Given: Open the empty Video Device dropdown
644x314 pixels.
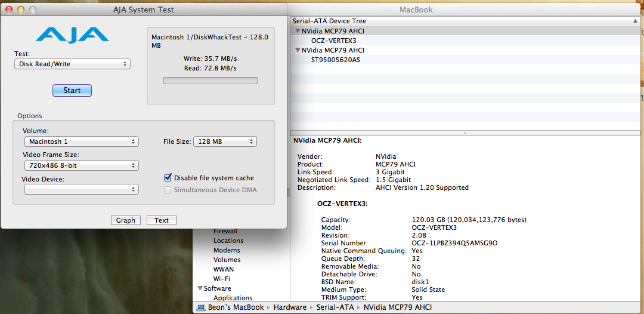Looking at the screenshot, I should tap(81, 189).
